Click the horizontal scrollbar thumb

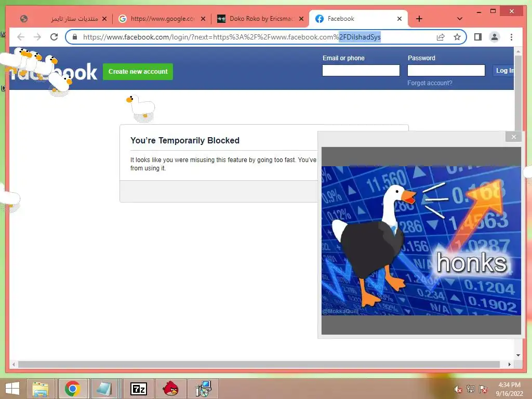tap(259, 364)
